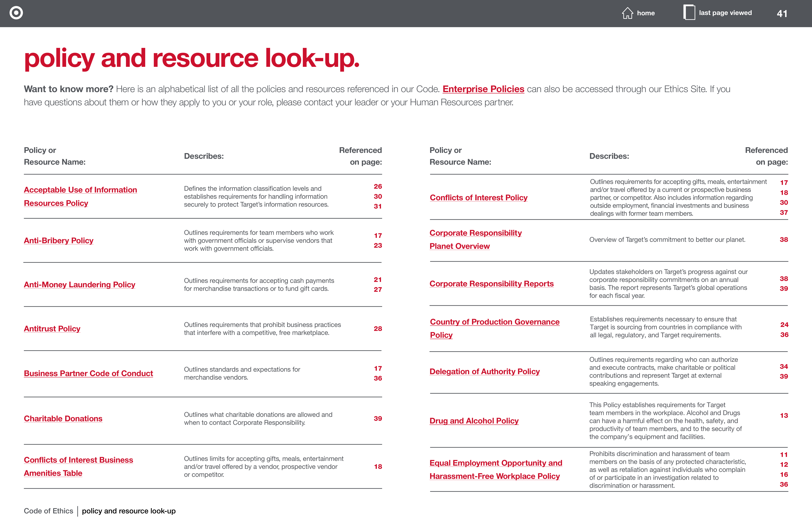Open the Antitrust Policy link
Screen dimensions: 812x525
pyautogui.click(x=52, y=329)
